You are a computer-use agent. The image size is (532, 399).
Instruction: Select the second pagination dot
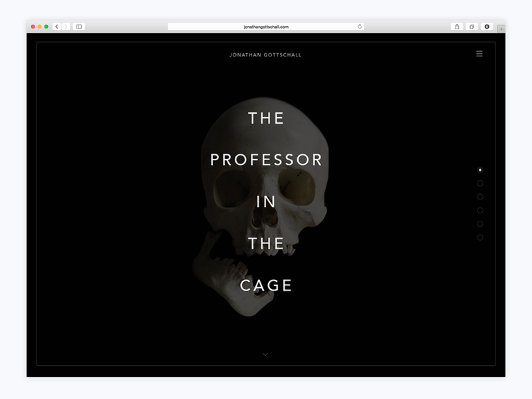point(479,182)
